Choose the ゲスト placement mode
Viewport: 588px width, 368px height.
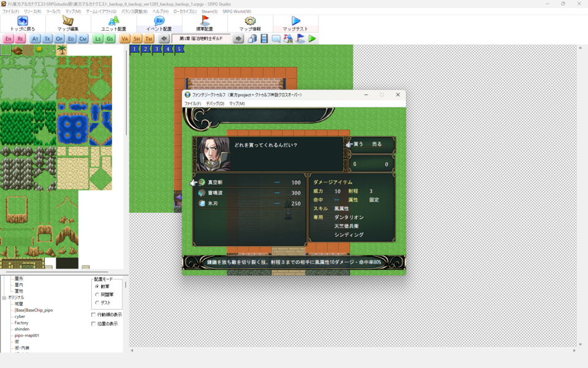[x=97, y=302]
